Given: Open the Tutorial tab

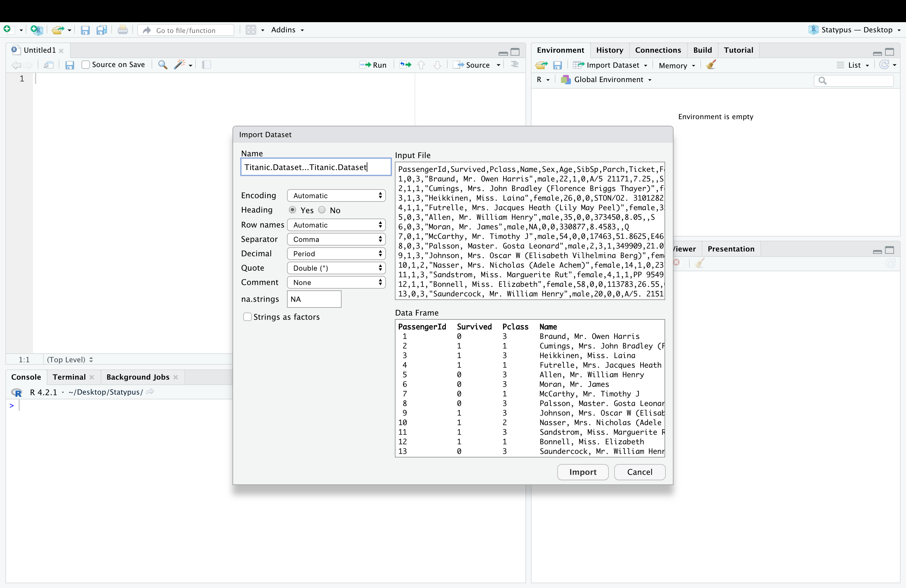Looking at the screenshot, I should pyautogui.click(x=738, y=50).
